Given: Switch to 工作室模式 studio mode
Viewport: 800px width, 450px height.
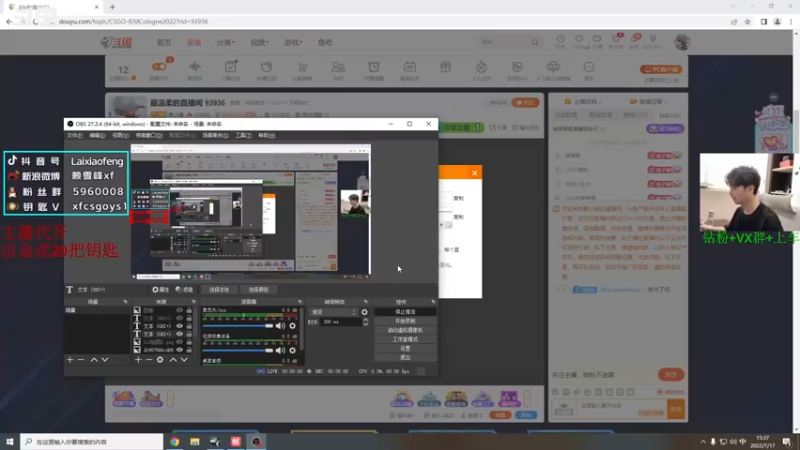Looking at the screenshot, I should click(x=405, y=339).
